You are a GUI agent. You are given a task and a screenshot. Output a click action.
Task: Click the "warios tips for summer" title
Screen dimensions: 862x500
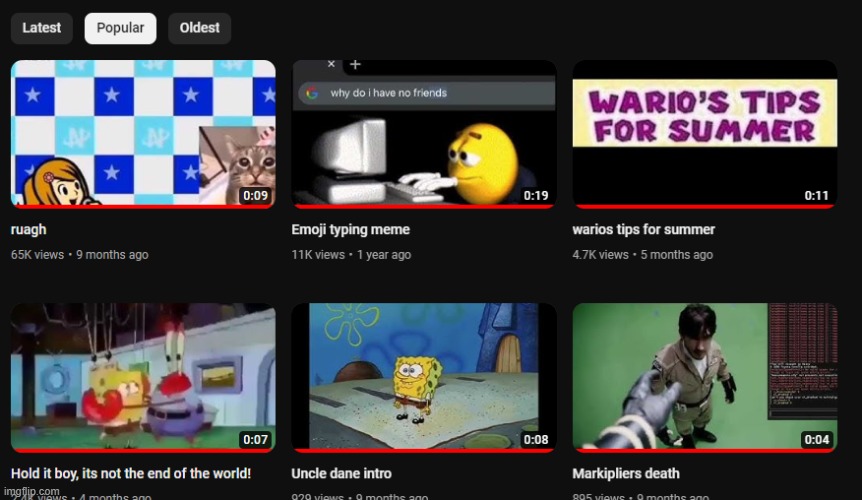pos(643,230)
